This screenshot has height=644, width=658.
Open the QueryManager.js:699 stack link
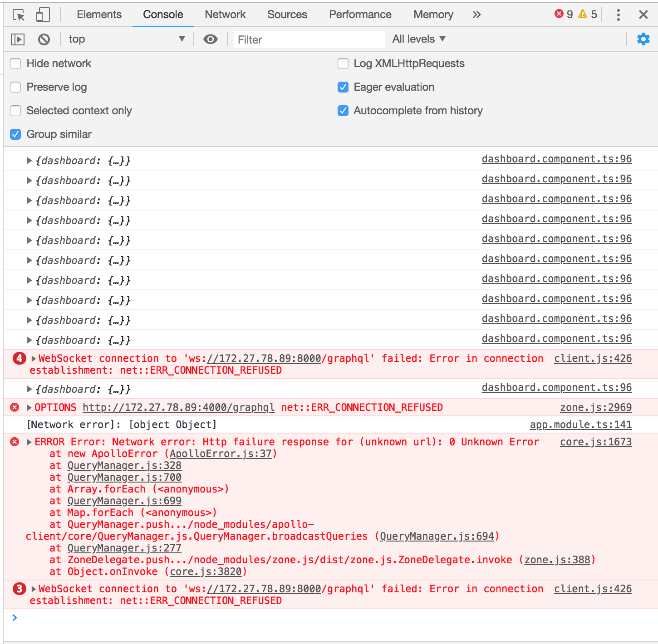pyautogui.click(x=124, y=501)
